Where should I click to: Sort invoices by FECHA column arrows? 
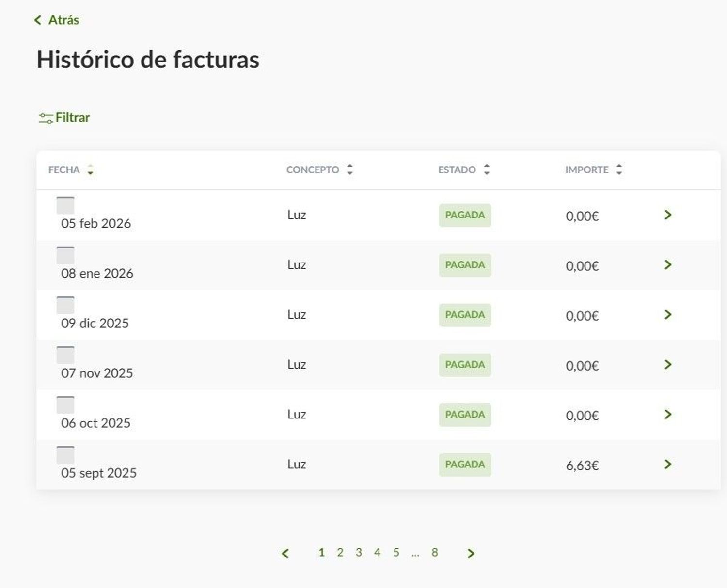90,170
